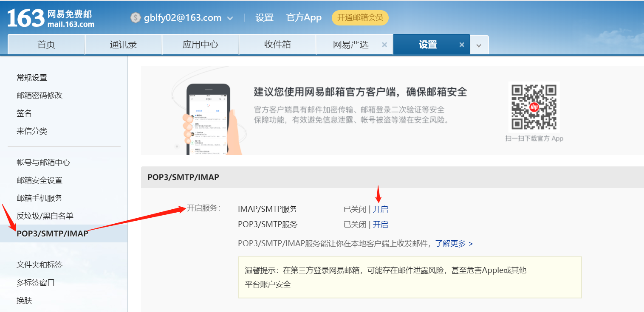Viewport: 644px width, 312px height.
Task: Open 常规设置 in the sidebar
Action: pos(32,78)
